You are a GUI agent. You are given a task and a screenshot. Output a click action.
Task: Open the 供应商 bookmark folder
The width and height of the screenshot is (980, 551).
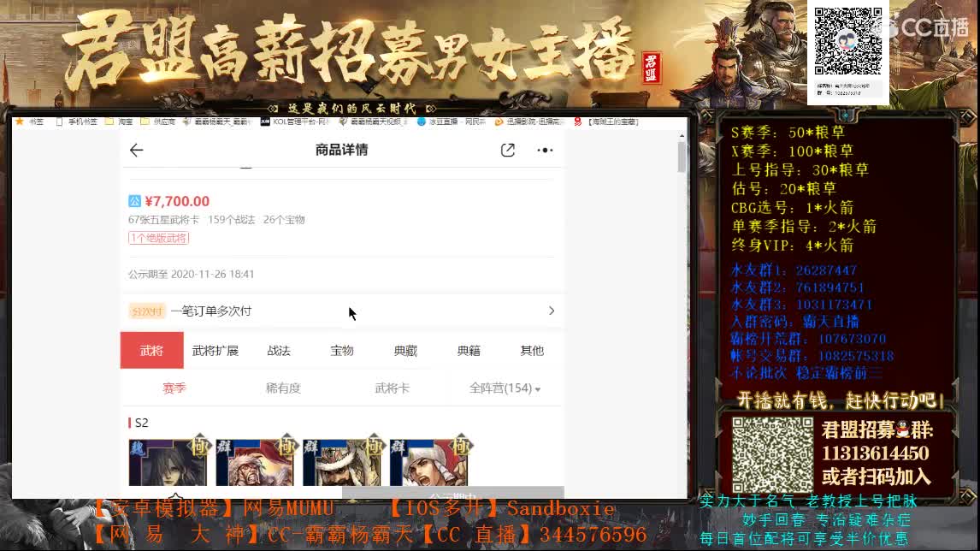158,121
